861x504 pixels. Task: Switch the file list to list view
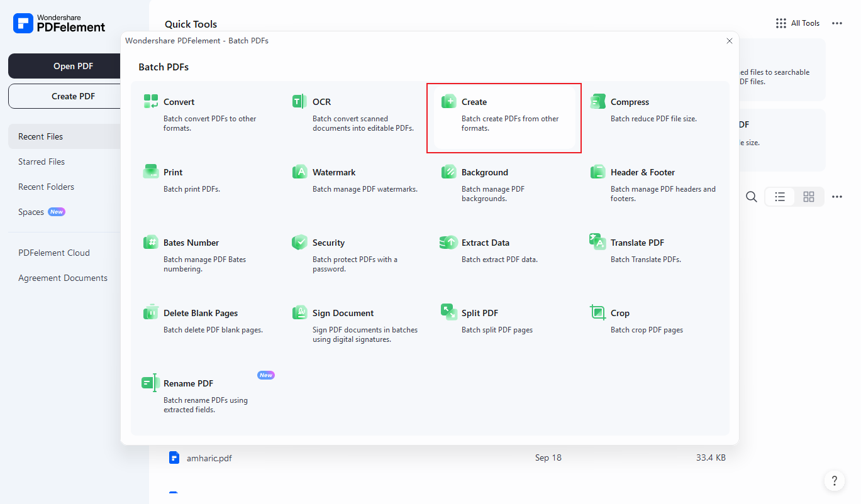coord(780,197)
